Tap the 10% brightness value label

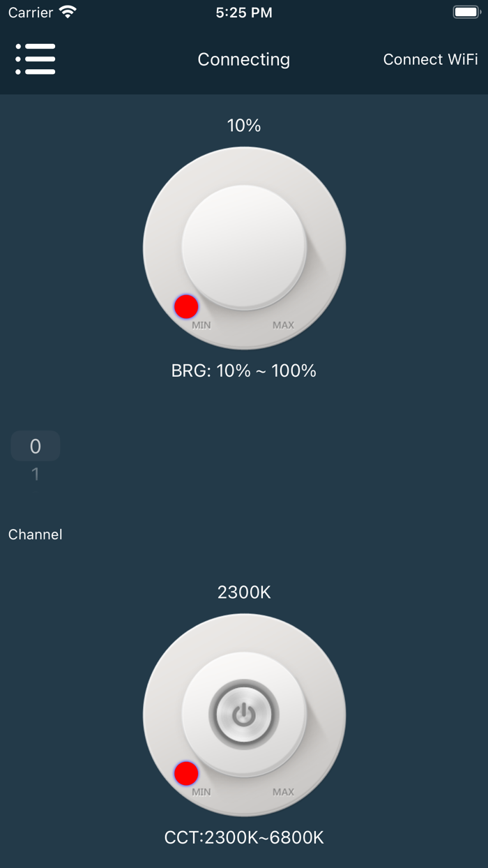[x=244, y=126]
